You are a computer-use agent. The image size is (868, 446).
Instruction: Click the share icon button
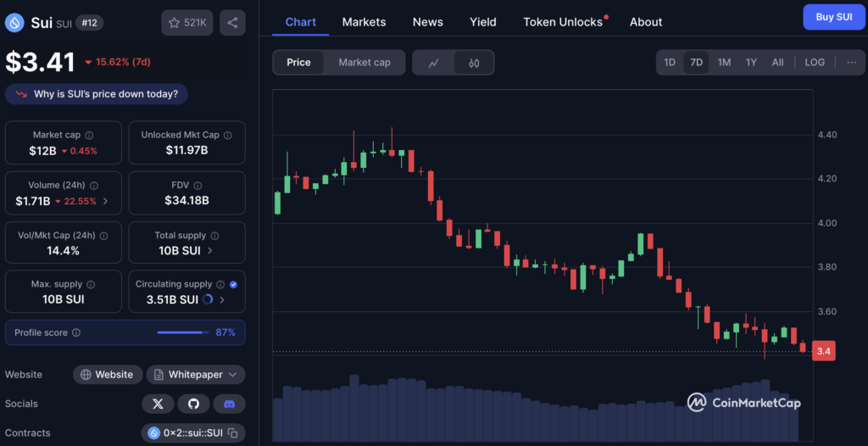click(232, 23)
